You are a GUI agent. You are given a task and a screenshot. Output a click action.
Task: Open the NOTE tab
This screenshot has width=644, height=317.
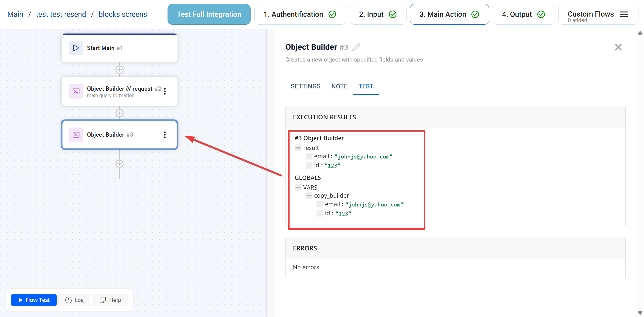pyautogui.click(x=339, y=86)
